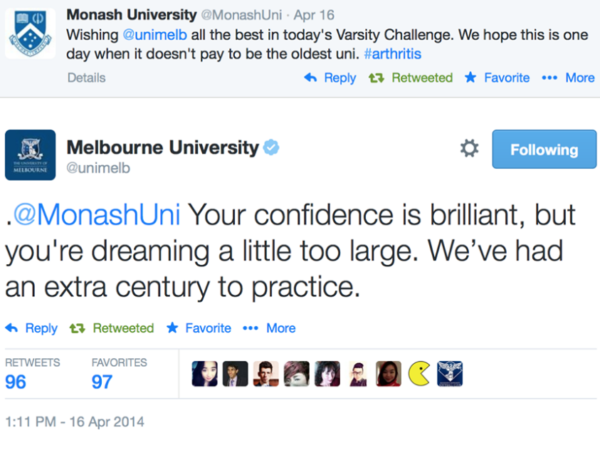Screen dimensions: 600x460
Task: Open the gear settings menu
Action: tap(468, 149)
